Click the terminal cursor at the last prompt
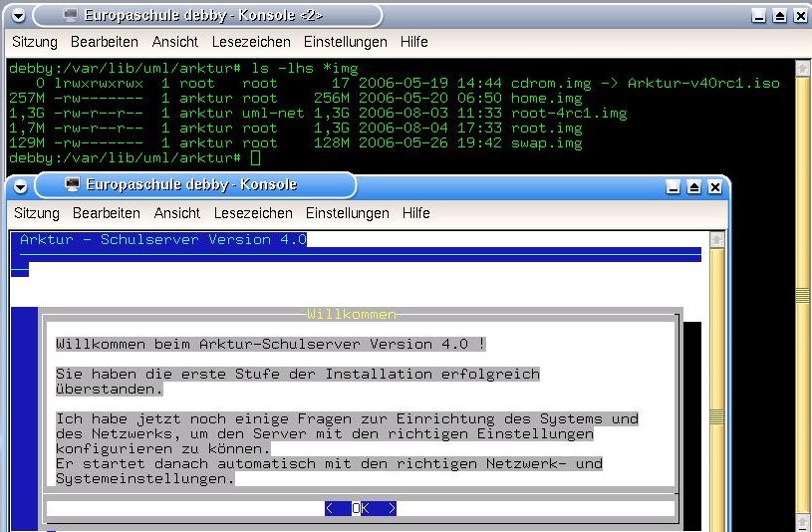The height and width of the screenshot is (532, 812). click(x=255, y=158)
